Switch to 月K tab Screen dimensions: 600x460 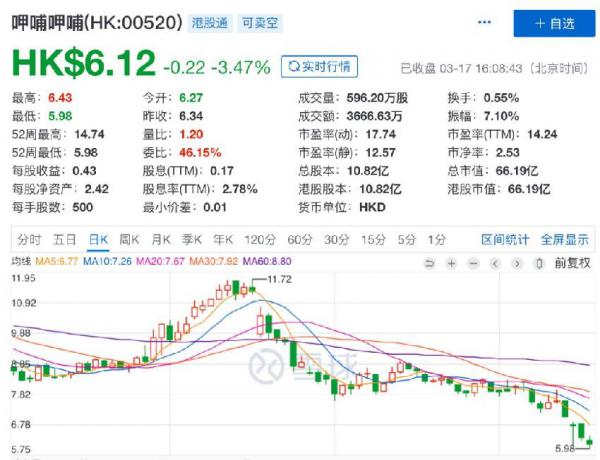tap(161, 240)
